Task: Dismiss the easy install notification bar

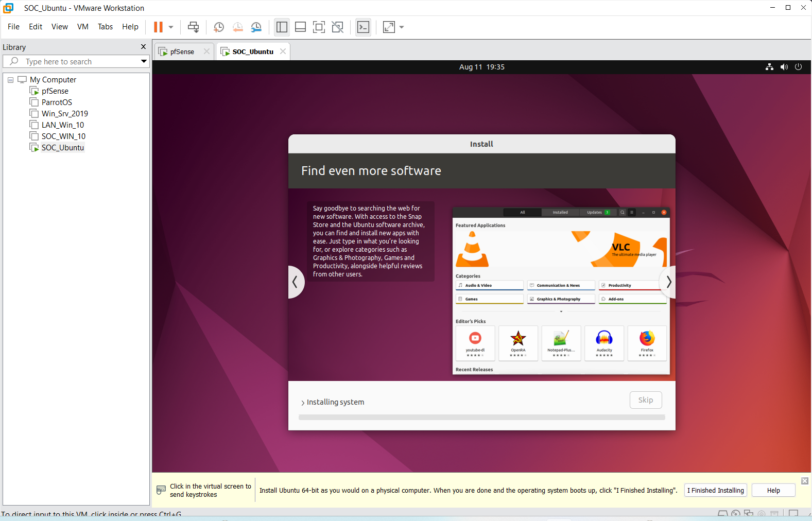Action: pos(805,481)
